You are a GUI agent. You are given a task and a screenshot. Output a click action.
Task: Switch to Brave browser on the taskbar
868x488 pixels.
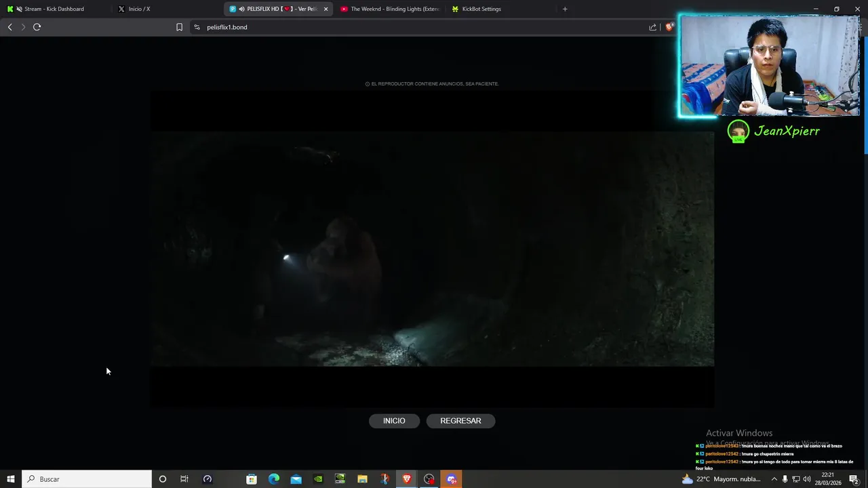pyautogui.click(x=407, y=479)
